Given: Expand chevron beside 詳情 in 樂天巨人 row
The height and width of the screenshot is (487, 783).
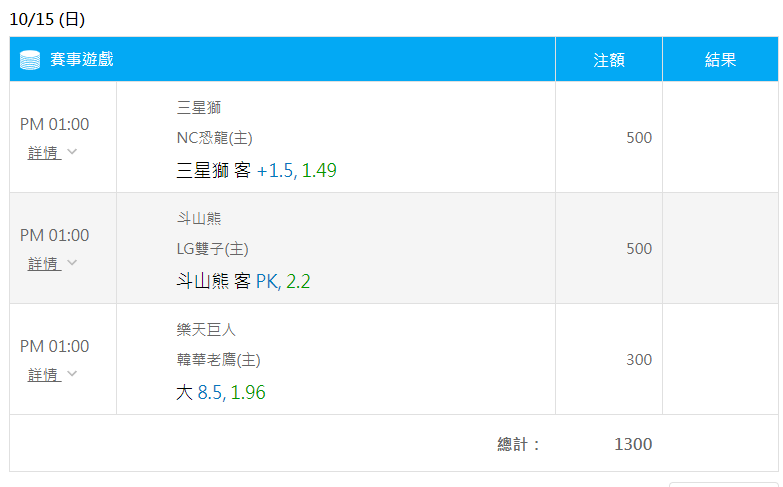Looking at the screenshot, I should pyautogui.click(x=72, y=373).
